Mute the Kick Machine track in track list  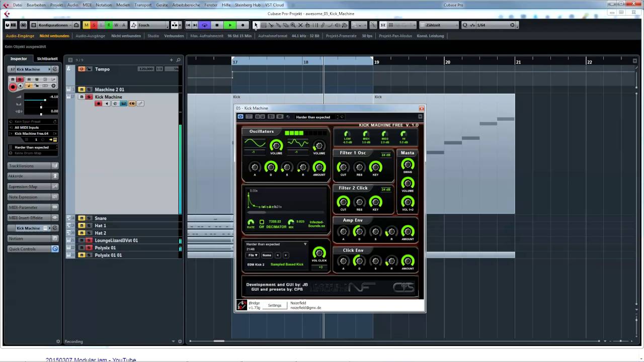click(x=82, y=97)
